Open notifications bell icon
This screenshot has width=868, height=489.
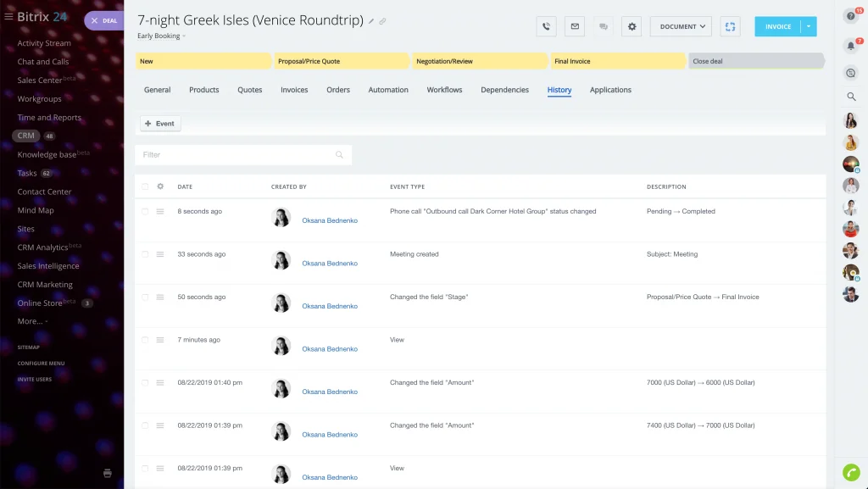851,46
